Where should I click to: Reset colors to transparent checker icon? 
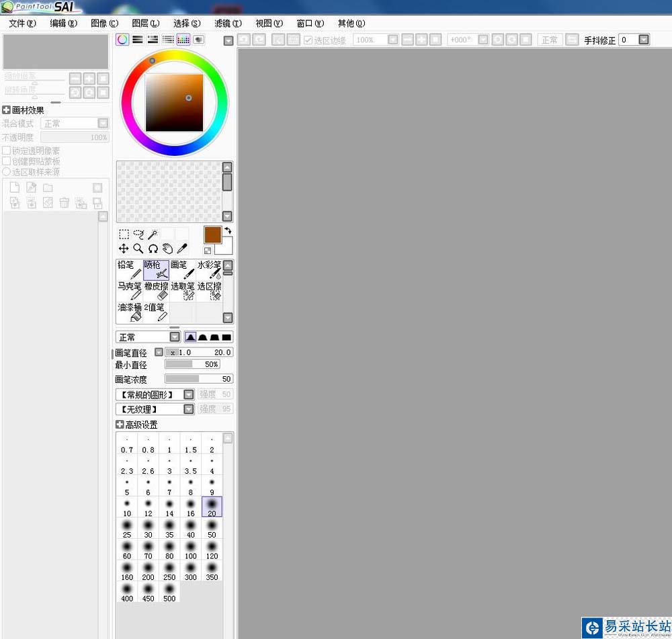[208, 251]
